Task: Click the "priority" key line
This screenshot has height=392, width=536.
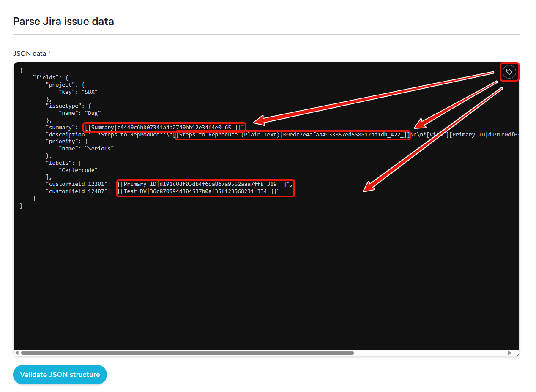Action: (x=67, y=142)
